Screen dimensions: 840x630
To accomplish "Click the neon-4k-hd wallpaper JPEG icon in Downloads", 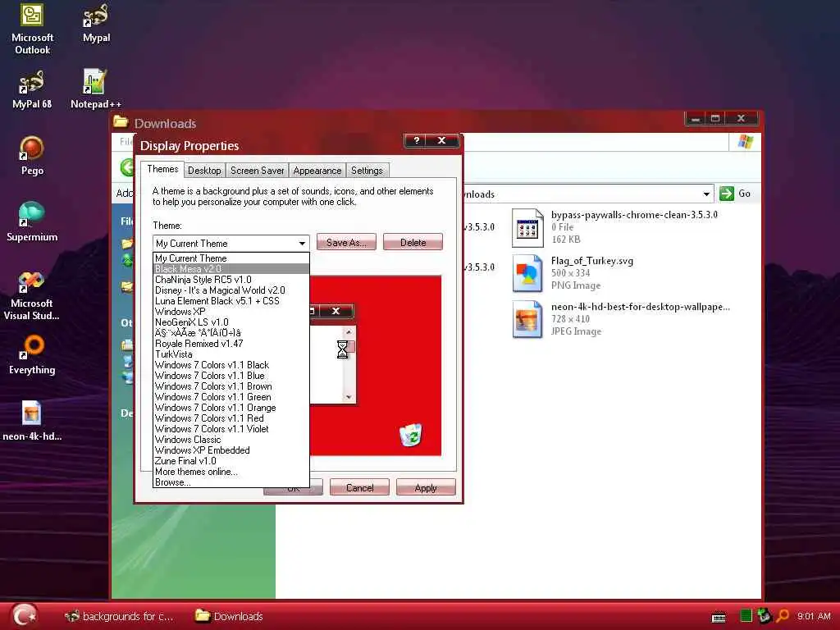I will (x=527, y=320).
